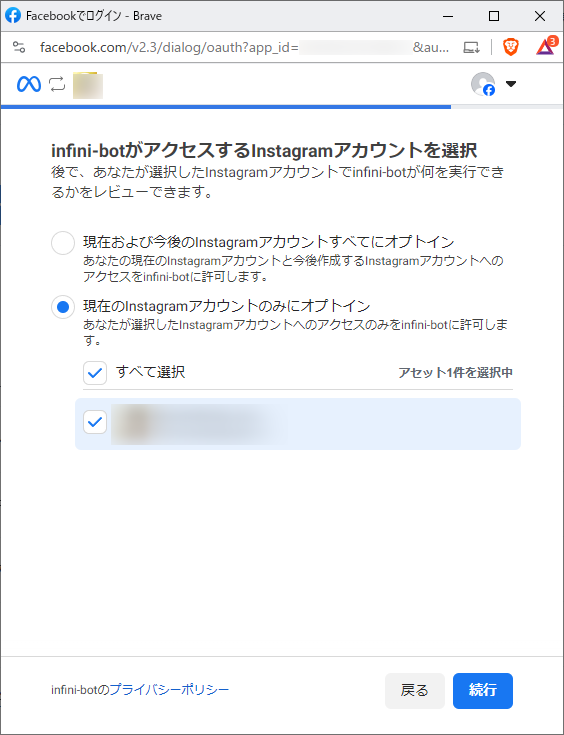Minimize the Brave login window
Viewport: 564px width, 735px height.
tap(448, 16)
